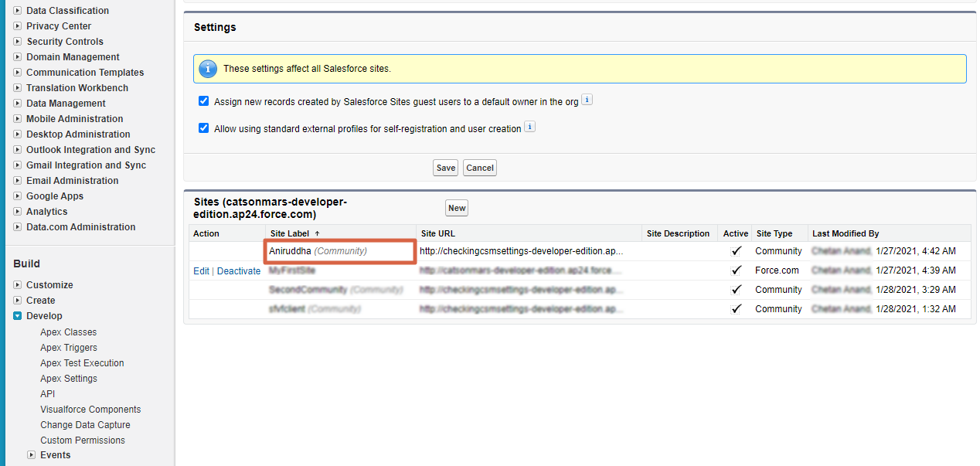Deactivate the MyFirstSite site

tap(238, 271)
